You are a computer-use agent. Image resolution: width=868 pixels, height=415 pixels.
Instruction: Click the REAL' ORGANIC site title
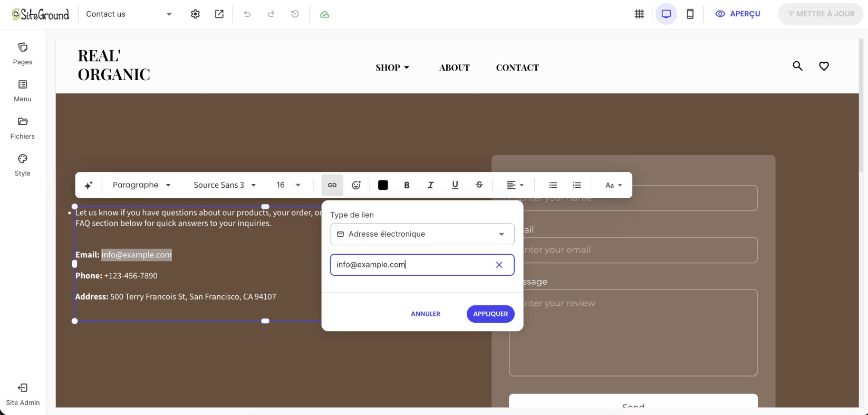click(114, 65)
